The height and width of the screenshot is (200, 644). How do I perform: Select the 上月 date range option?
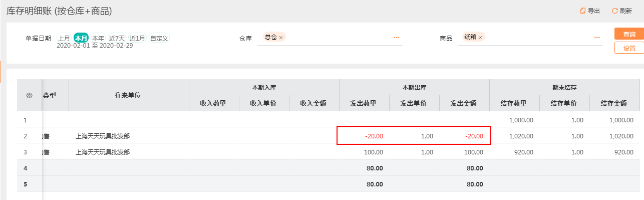tap(64, 38)
